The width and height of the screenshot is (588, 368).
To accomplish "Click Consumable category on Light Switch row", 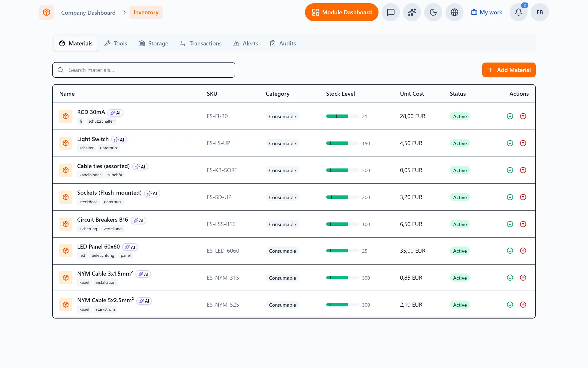I will coord(282,143).
